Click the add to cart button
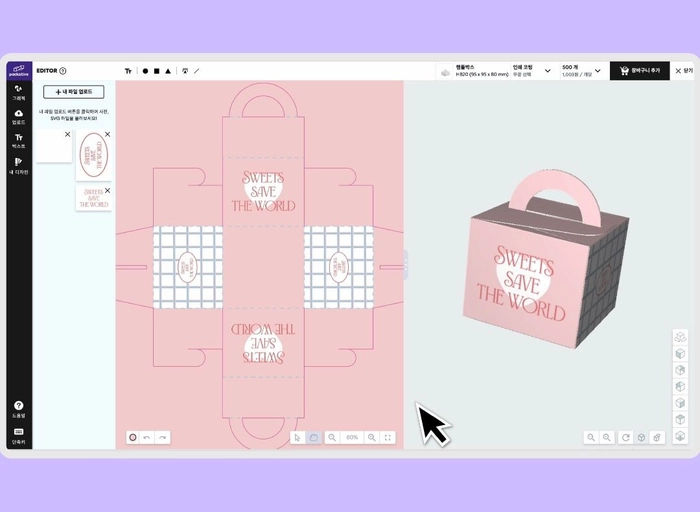Viewport: 700px width, 512px height. click(639, 71)
